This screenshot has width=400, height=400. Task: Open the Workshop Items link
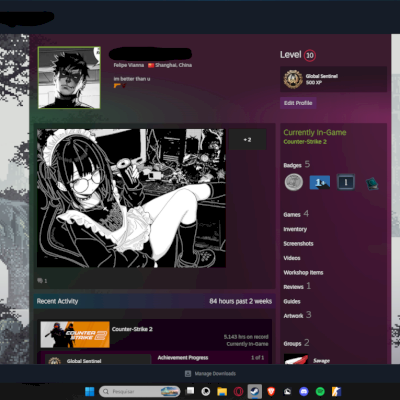tap(303, 272)
